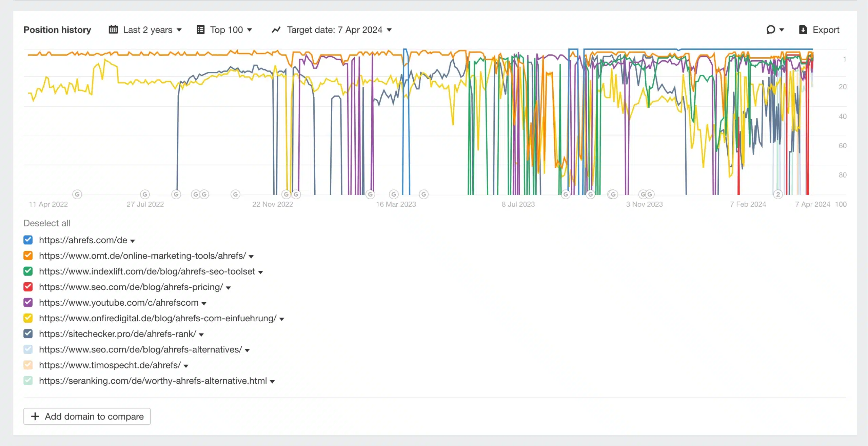Expand the arrow next to seranking.com URL
The image size is (868, 446).
tap(272, 381)
